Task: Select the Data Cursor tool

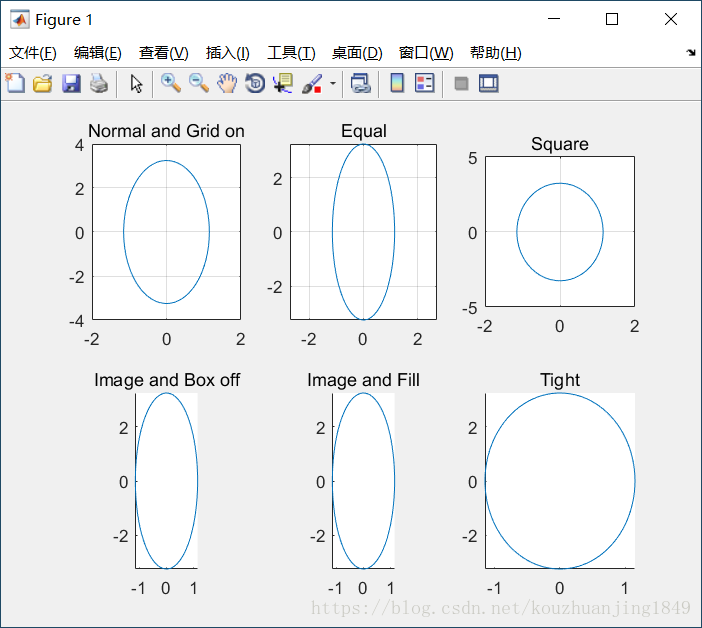Action: [283, 83]
